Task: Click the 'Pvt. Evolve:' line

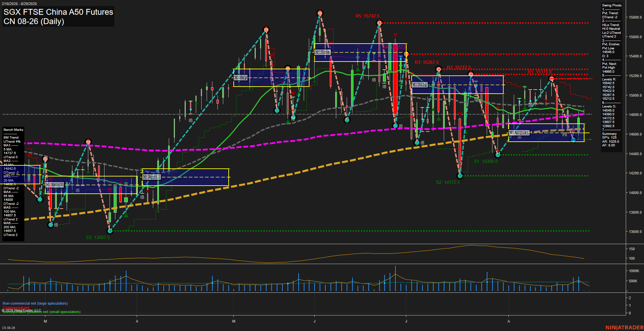Action: pos(611,44)
